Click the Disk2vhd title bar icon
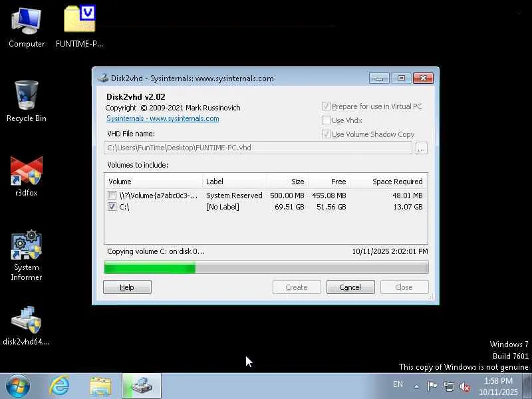 click(103, 78)
